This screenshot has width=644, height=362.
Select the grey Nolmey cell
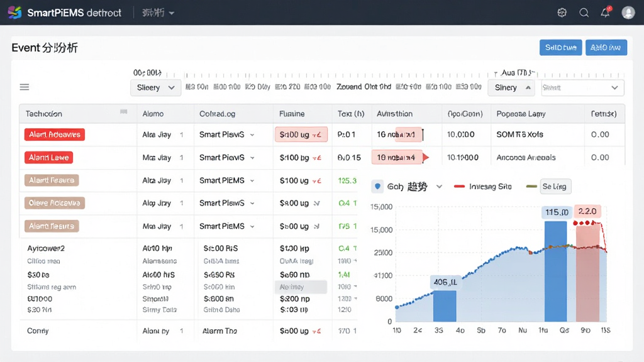click(301, 287)
